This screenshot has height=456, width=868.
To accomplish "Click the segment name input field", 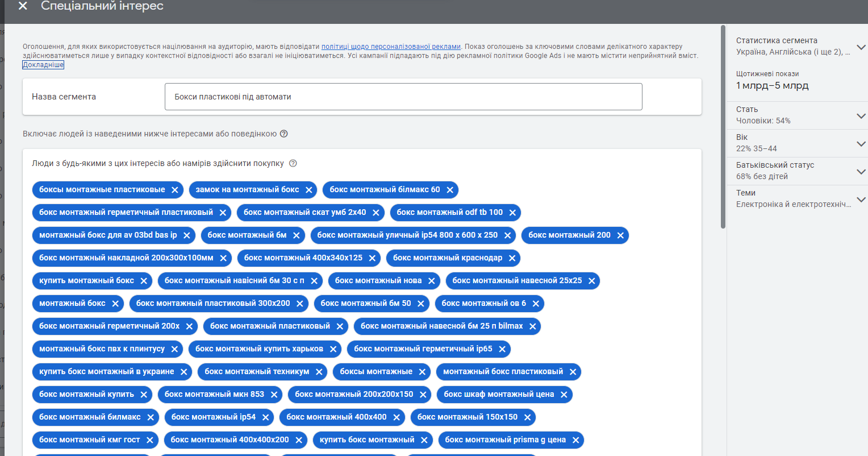I will pos(403,97).
